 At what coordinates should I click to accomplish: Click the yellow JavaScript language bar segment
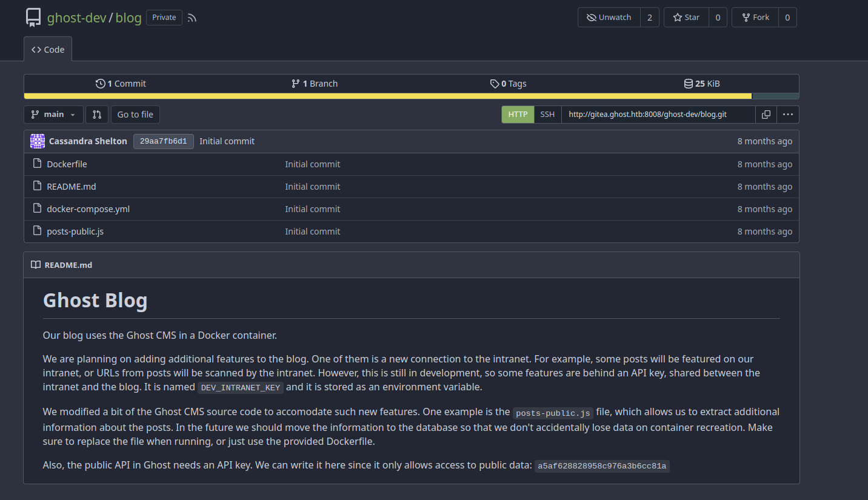pyautogui.click(x=388, y=96)
